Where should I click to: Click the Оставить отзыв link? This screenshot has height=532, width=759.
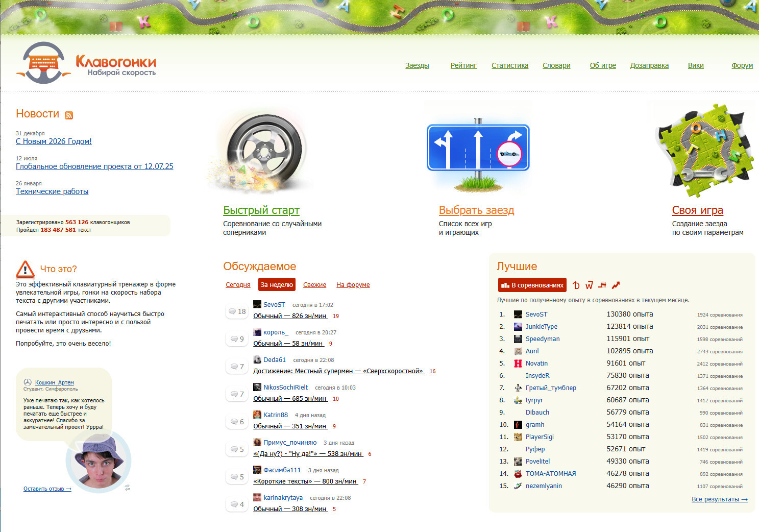point(47,489)
